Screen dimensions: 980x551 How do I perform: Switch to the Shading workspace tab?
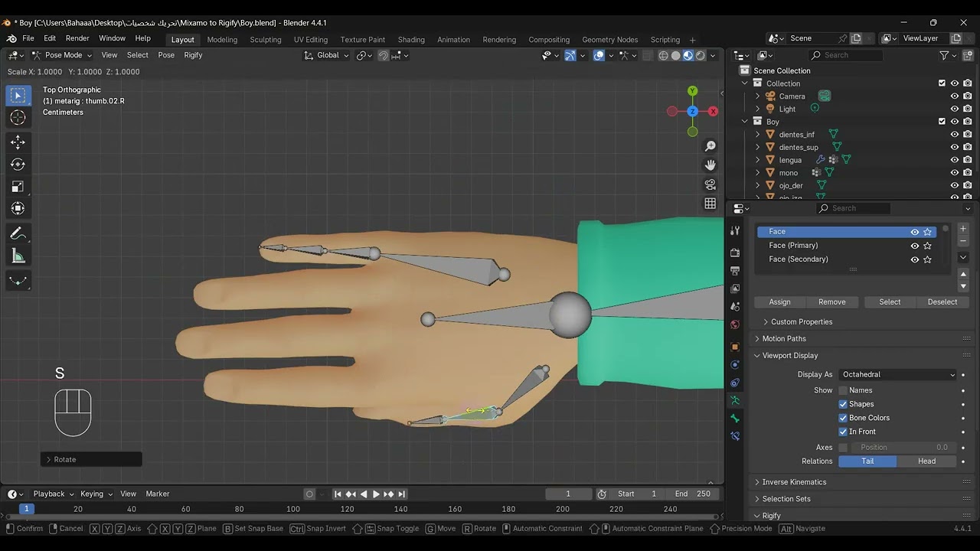(x=411, y=40)
